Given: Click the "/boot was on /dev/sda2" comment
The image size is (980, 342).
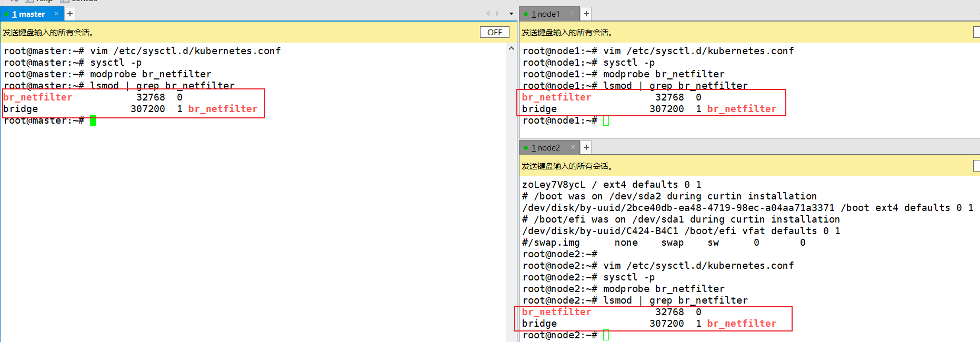Looking at the screenshot, I should (669, 196).
